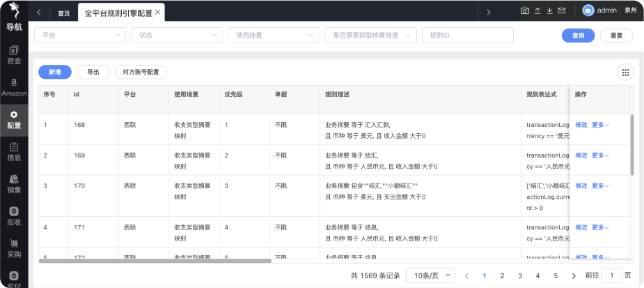Viewport: 644px width, 288px height.
Task: Open the Amazon sidebar section
Action: pos(14,87)
